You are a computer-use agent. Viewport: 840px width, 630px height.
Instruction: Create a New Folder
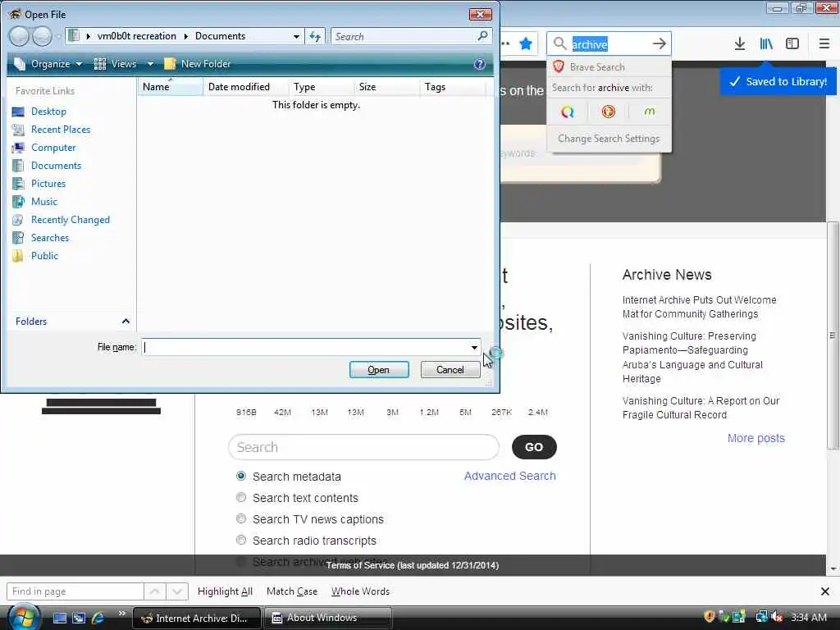(198, 64)
